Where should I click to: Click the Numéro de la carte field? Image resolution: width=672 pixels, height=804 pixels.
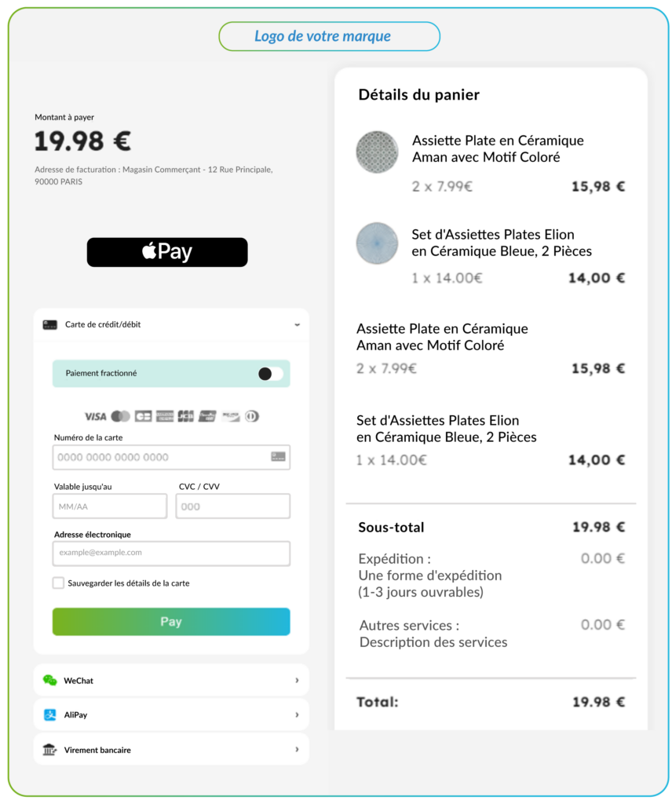pos(171,458)
